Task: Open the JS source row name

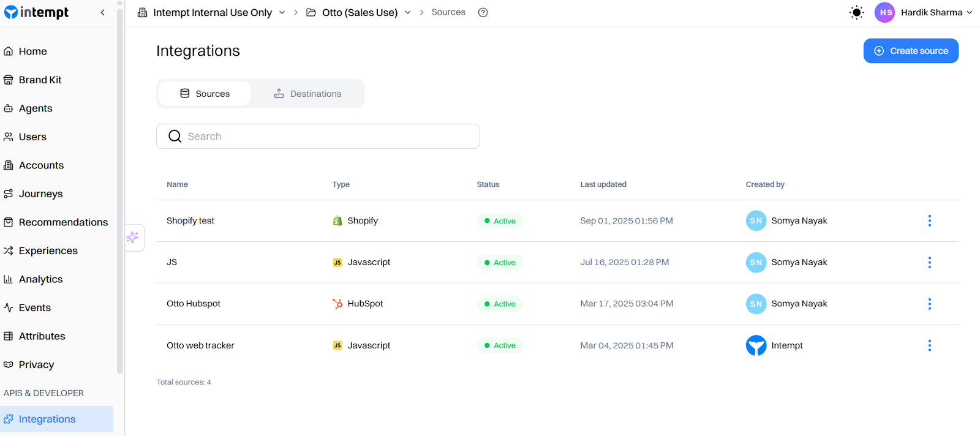Action: 172,262
